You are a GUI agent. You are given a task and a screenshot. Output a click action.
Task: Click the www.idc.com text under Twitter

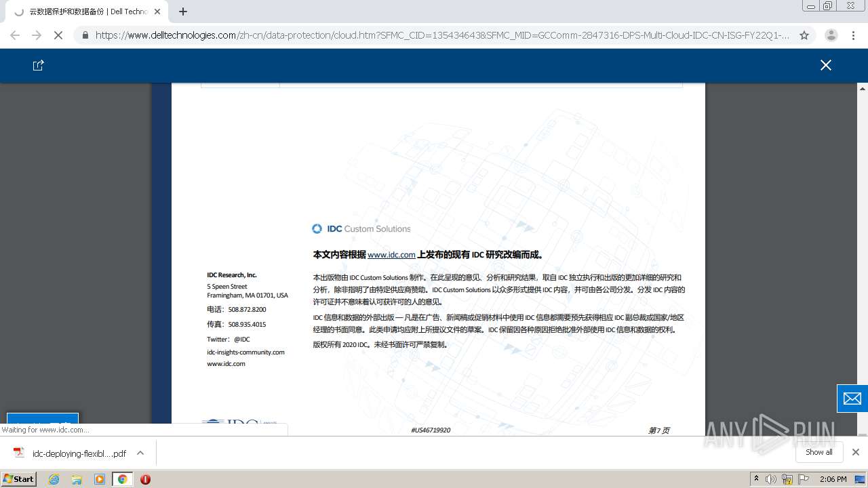226,364
